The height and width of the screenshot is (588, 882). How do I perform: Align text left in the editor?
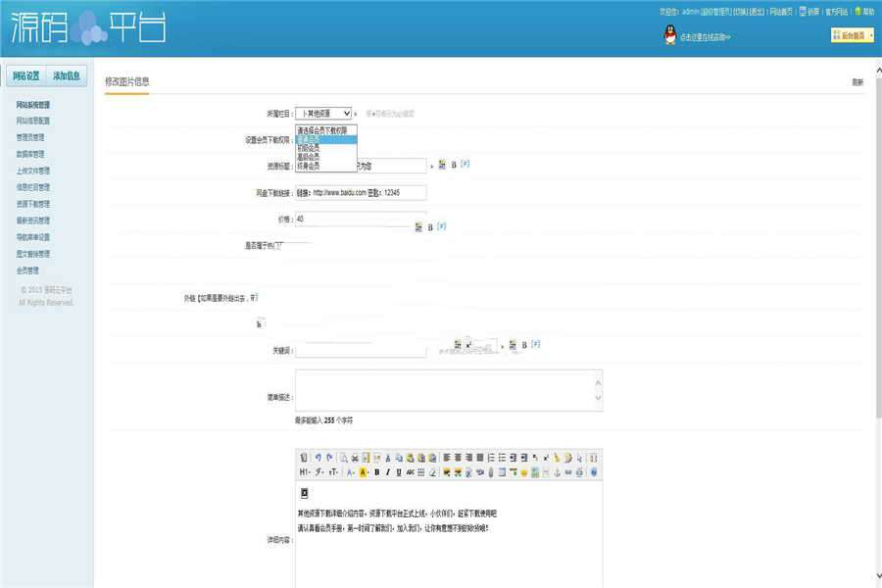(447, 458)
